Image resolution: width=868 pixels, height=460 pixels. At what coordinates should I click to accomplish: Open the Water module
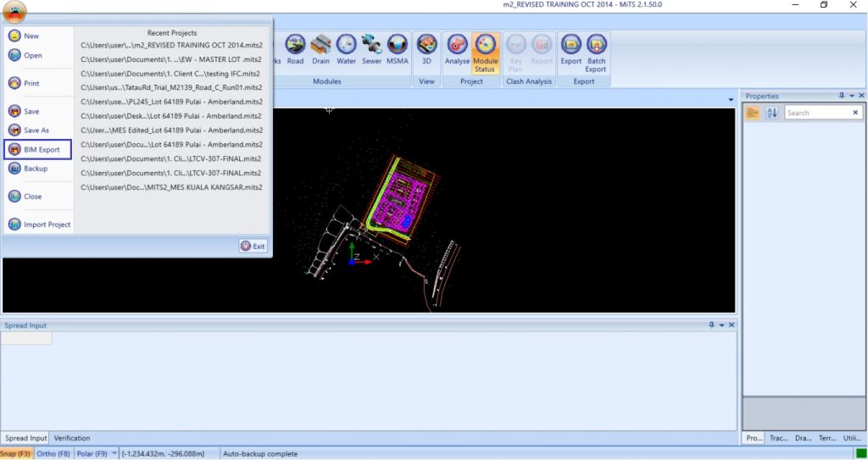347,50
